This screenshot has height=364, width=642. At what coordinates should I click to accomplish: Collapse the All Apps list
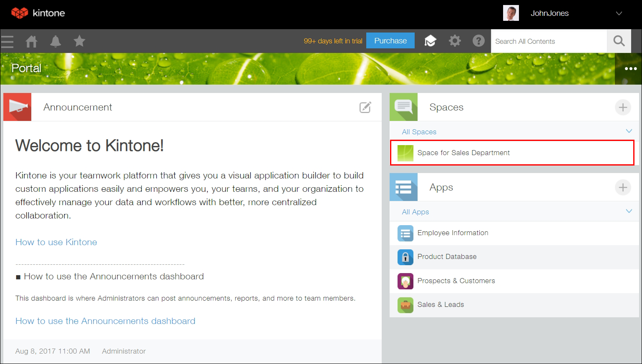coord(629,211)
